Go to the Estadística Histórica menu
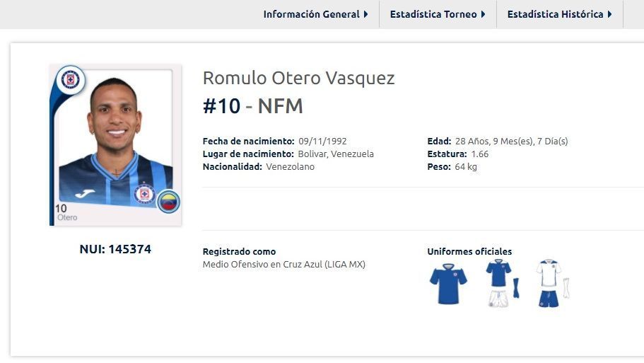 click(x=555, y=14)
